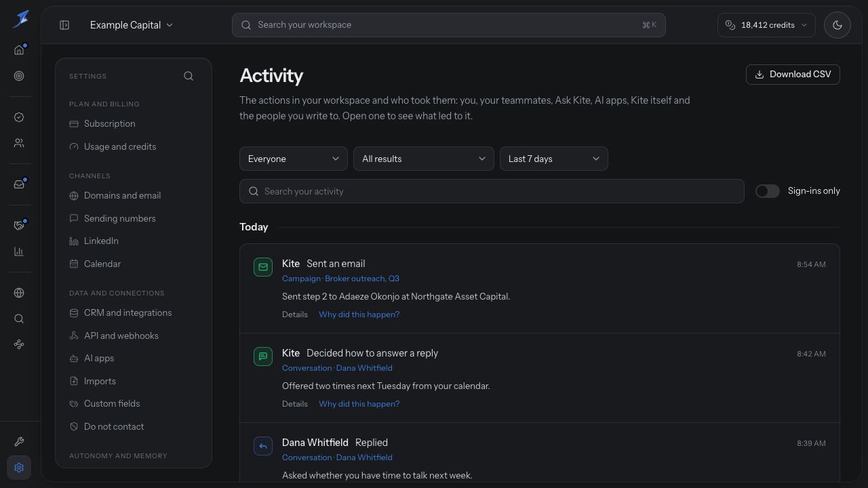Download the activity CSV
868x488 pixels.
tap(793, 75)
